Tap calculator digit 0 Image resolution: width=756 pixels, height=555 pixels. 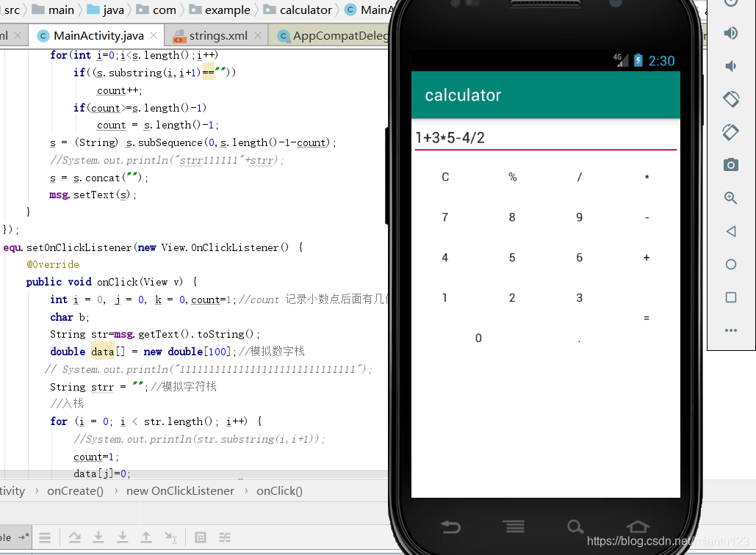(478, 338)
